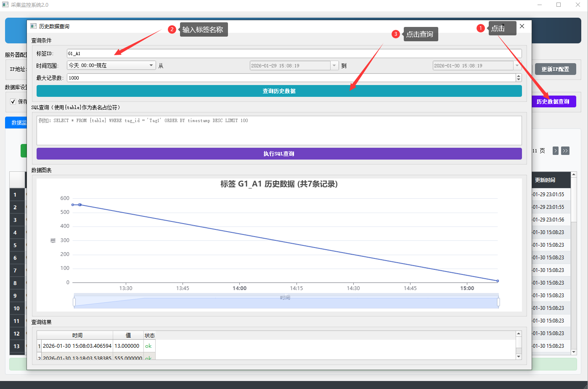Jump to last page with double-arrow button
Image resolution: width=588 pixels, height=389 pixels.
coord(565,151)
